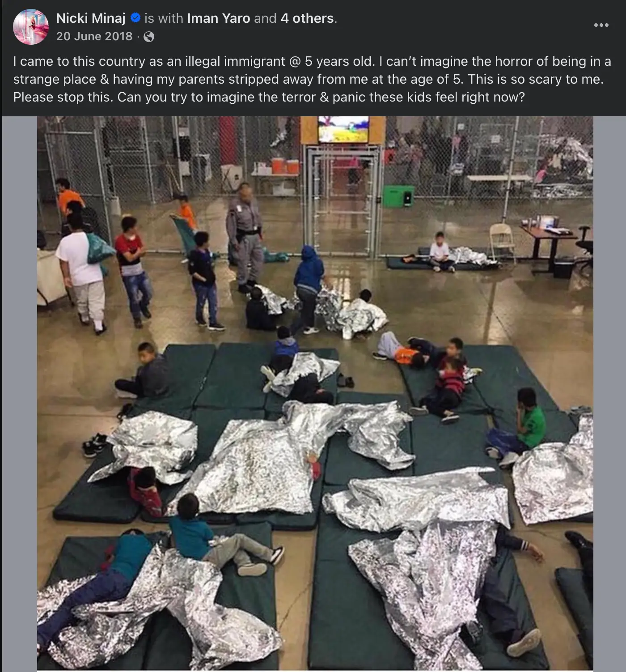Click the grey-uniformed guard in the photo
The width and height of the screenshot is (626, 672).
[244, 238]
